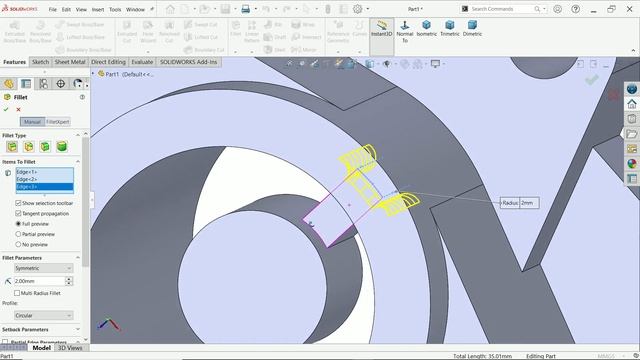Collapse the Items To Fillet section

(x=78, y=162)
